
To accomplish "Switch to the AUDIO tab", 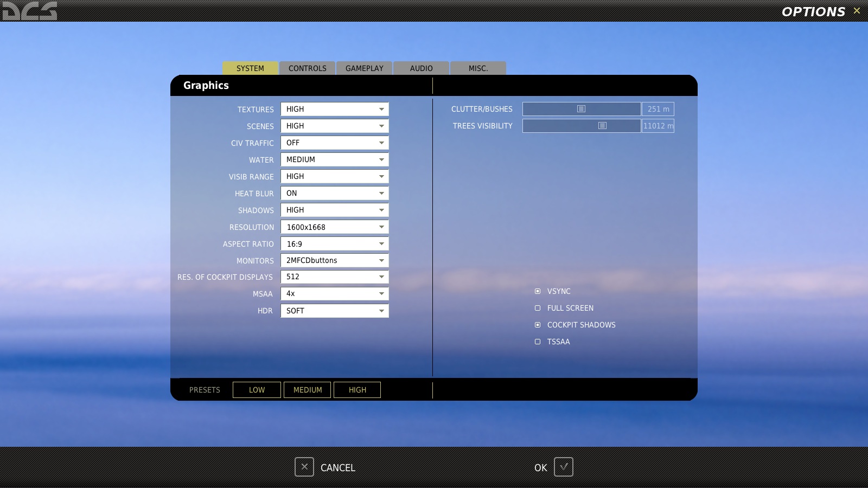I will coord(422,68).
